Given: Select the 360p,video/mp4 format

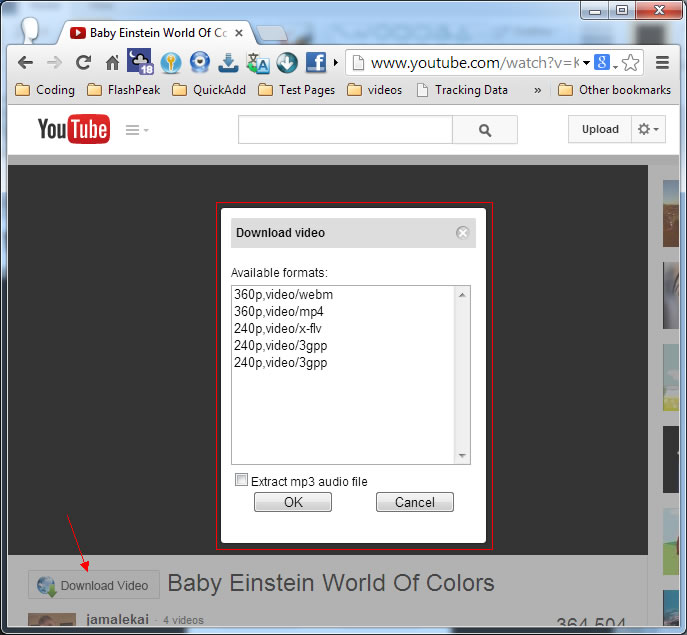Looking at the screenshot, I should (x=343, y=312).
